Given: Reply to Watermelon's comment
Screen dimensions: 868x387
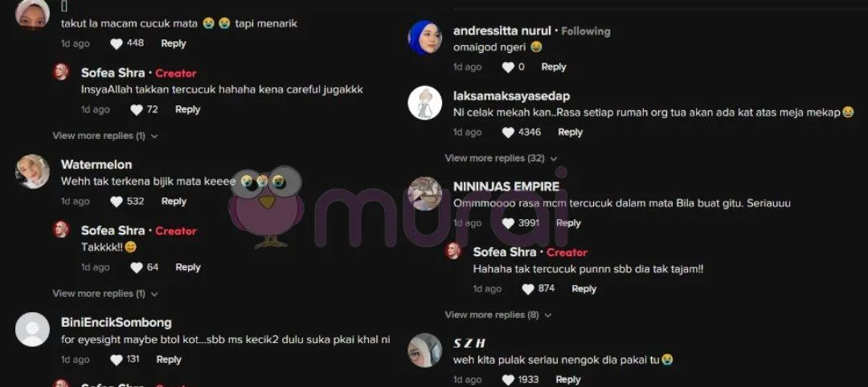Looking at the screenshot, I should [174, 202].
